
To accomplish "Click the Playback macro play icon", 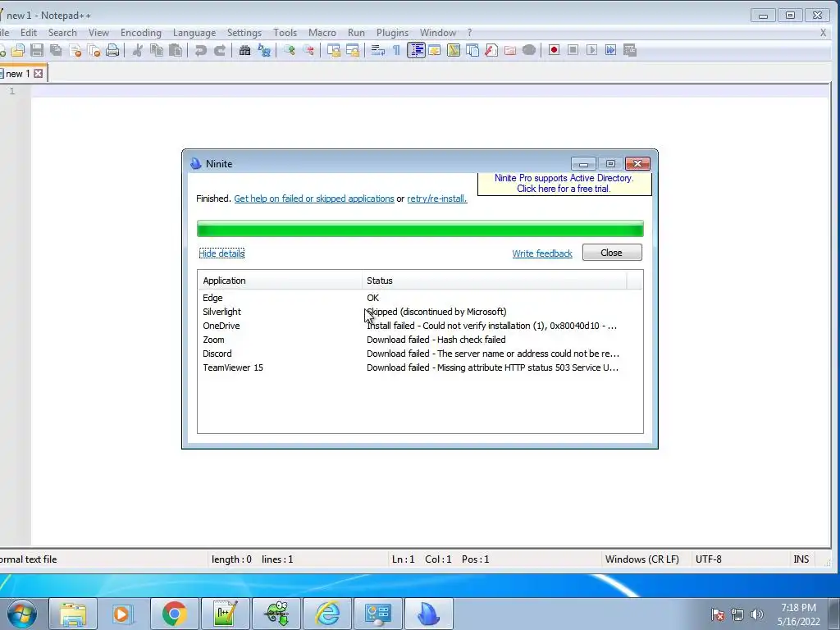I will point(592,50).
